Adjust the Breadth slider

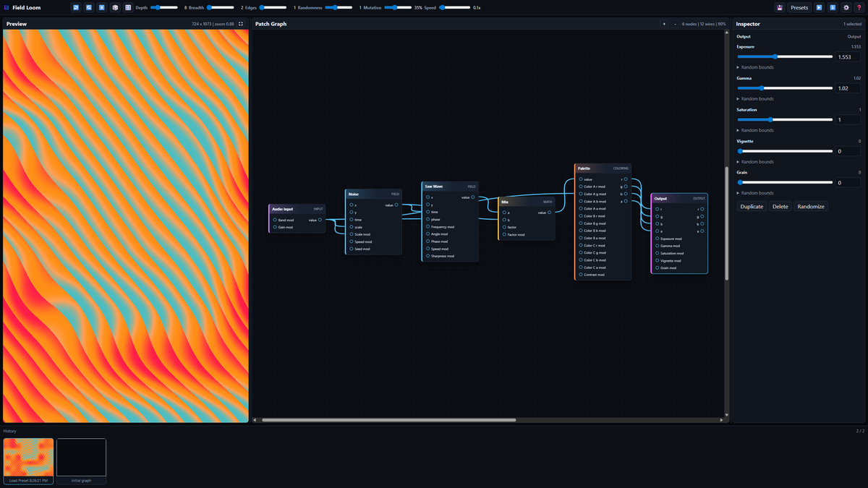(x=220, y=7)
